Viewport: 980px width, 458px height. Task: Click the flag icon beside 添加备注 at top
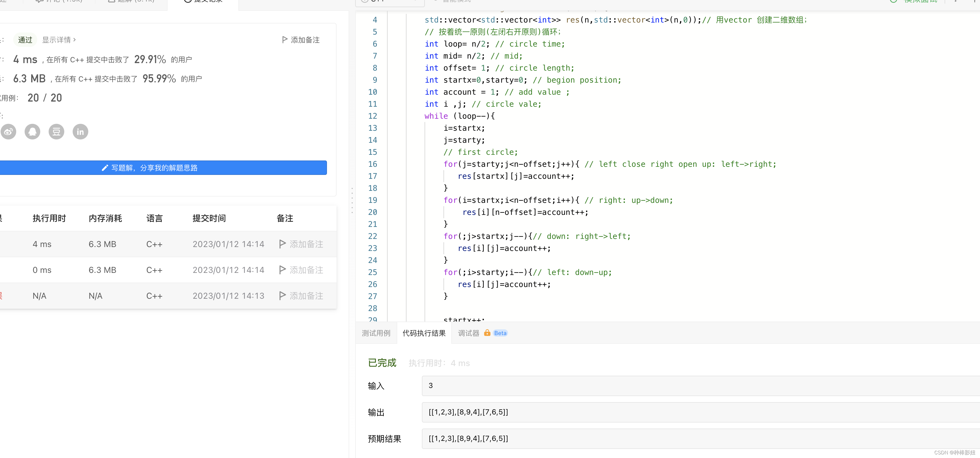[x=284, y=40]
